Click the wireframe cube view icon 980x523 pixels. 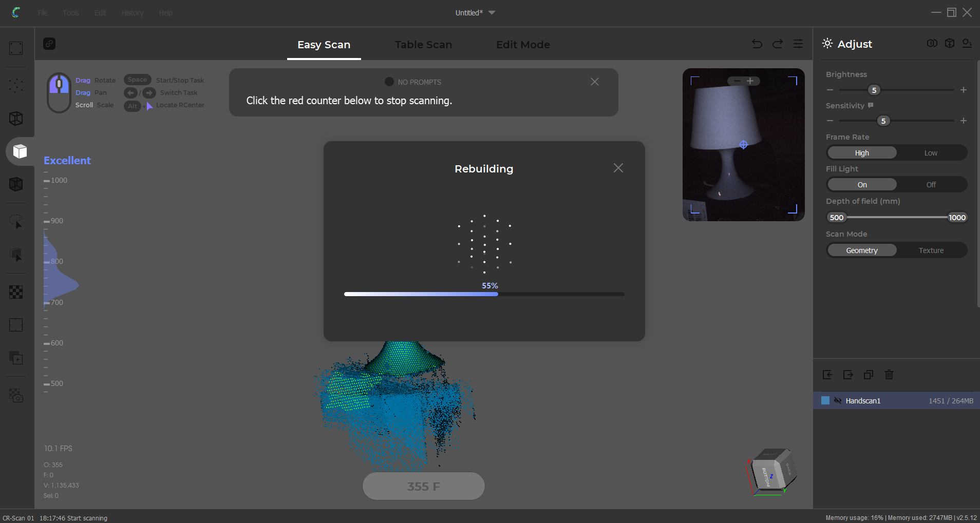click(16, 119)
